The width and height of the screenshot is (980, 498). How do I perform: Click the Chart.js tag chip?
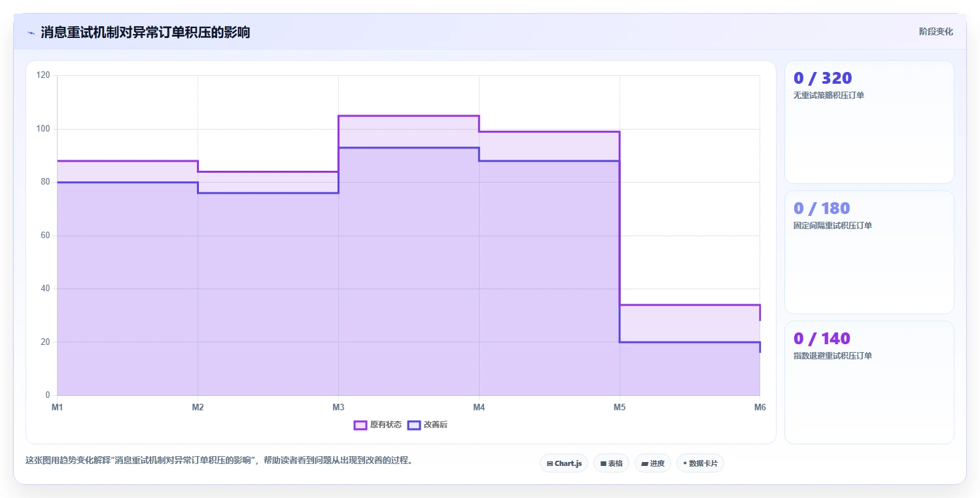(x=564, y=463)
